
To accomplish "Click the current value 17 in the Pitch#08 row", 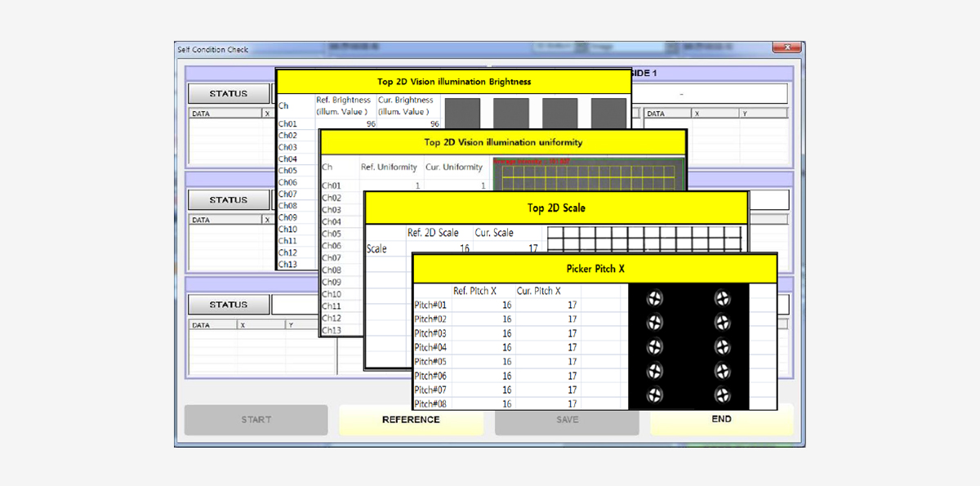I will [572, 404].
